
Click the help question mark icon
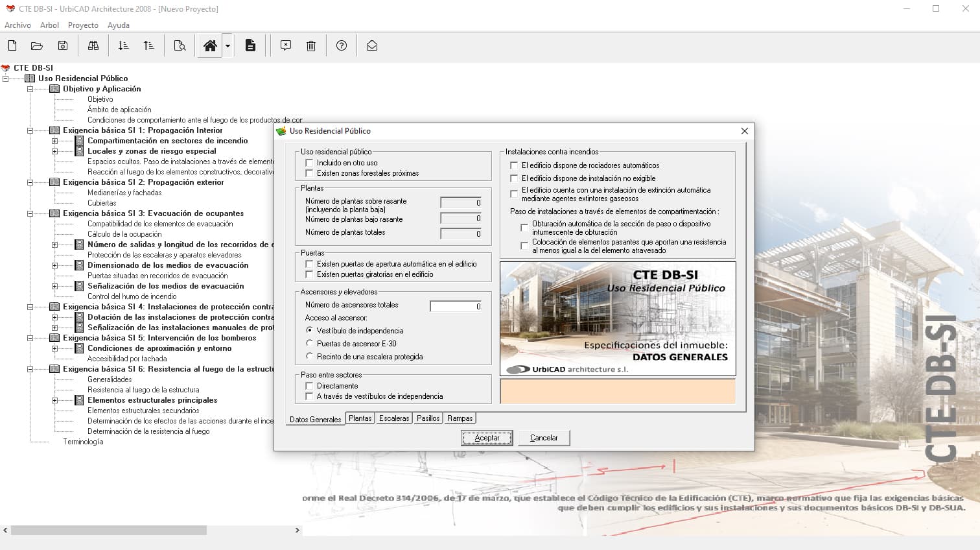point(342,45)
